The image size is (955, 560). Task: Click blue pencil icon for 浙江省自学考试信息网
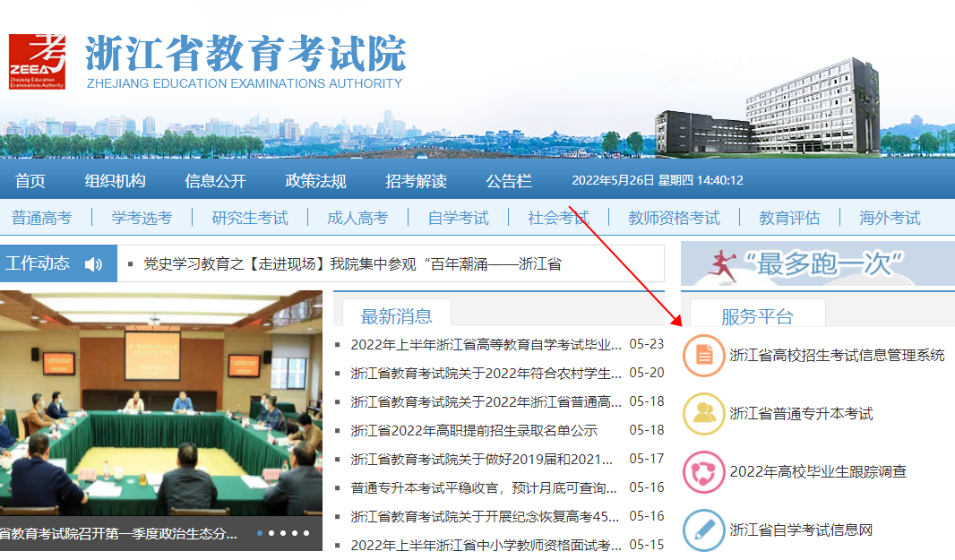click(x=703, y=530)
